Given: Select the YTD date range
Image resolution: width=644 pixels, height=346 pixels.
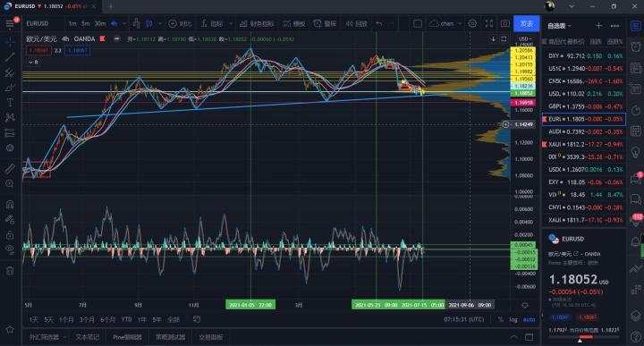Looking at the screenshot, I should pyautogui.click(x=126, y=319).
